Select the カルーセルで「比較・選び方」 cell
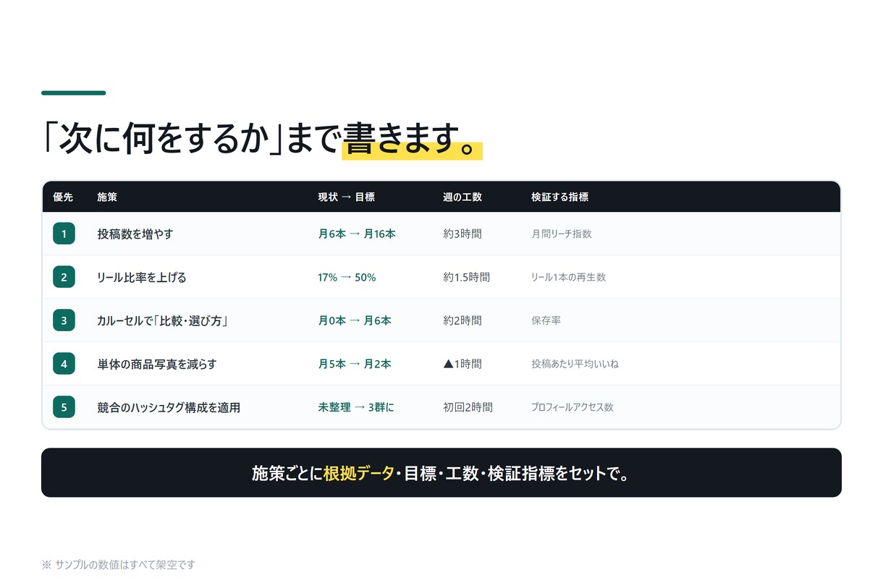This screenshot has height=588, width=883. [x=163, y=320]
